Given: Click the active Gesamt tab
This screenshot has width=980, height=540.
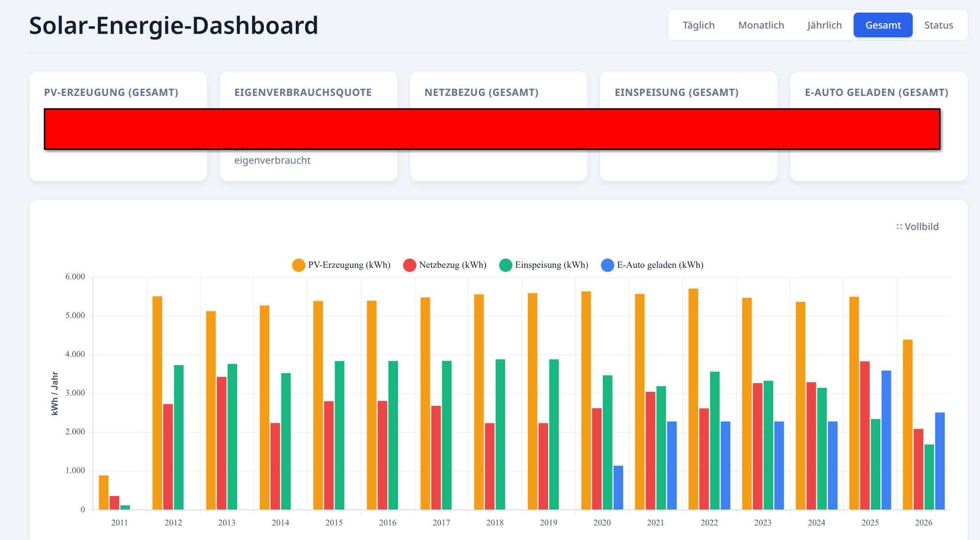Looking at the screenshot, I should [x=883, y=25].
